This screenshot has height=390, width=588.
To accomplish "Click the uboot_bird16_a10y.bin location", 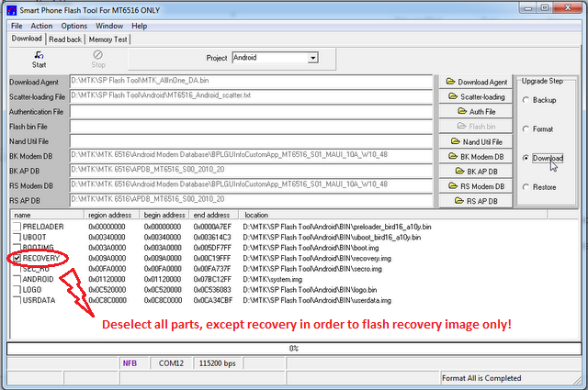I will [332, 237].
